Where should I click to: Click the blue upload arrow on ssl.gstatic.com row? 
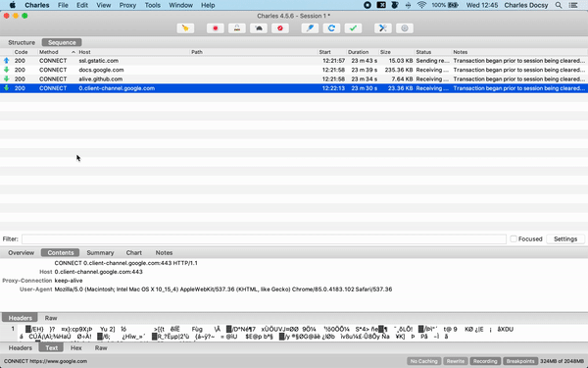[x=7, y=61]
